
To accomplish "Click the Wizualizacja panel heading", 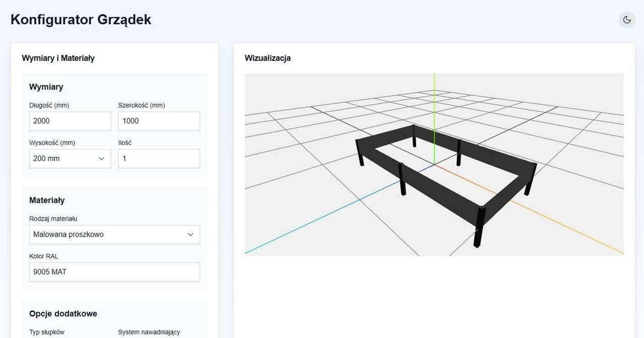I will (268, 58).
